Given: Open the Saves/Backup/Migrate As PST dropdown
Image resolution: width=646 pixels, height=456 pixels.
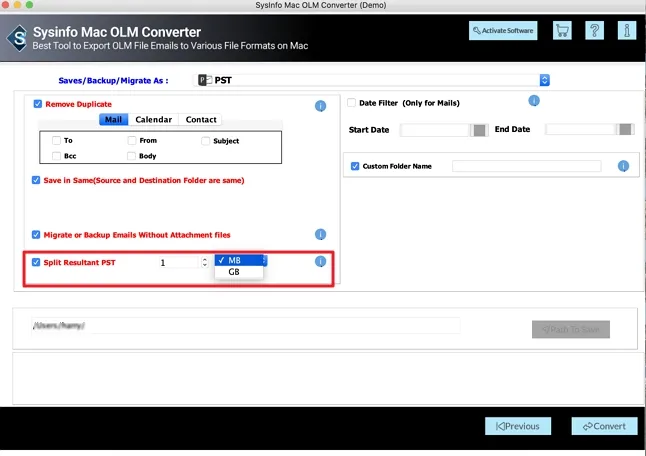Looking at the screenshot, I should 372,80.
